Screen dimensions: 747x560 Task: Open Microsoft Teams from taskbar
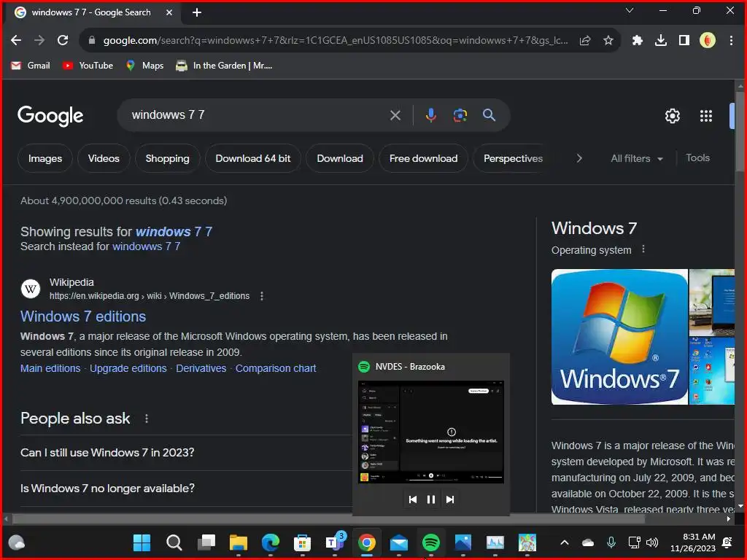(334, 542)
